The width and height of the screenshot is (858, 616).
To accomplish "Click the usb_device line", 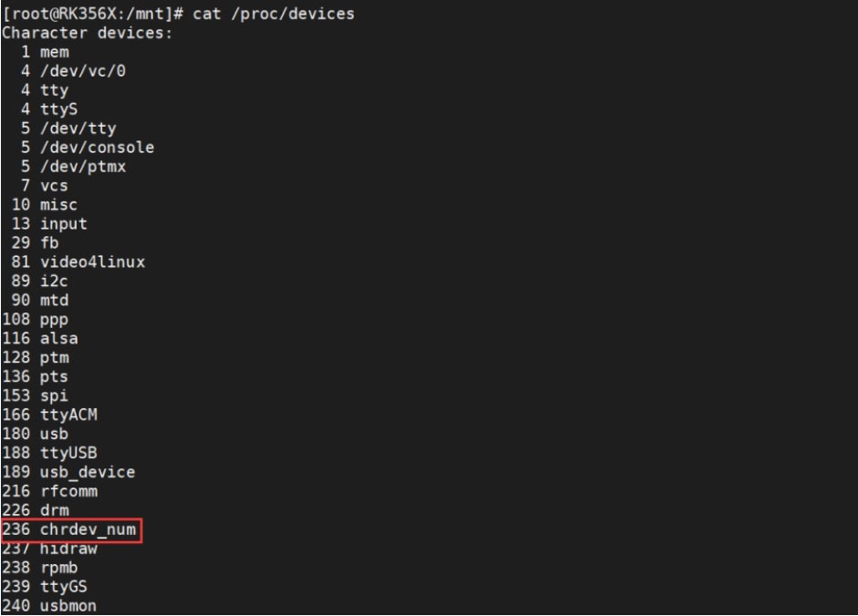I will 68,472.
